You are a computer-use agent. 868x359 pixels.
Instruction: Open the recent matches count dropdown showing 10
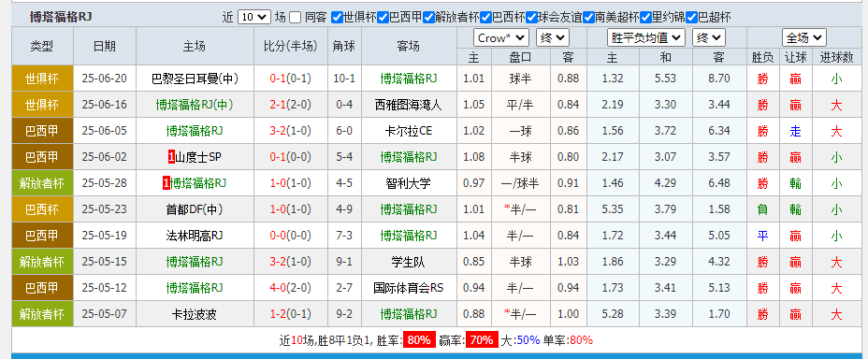[254, 18]
